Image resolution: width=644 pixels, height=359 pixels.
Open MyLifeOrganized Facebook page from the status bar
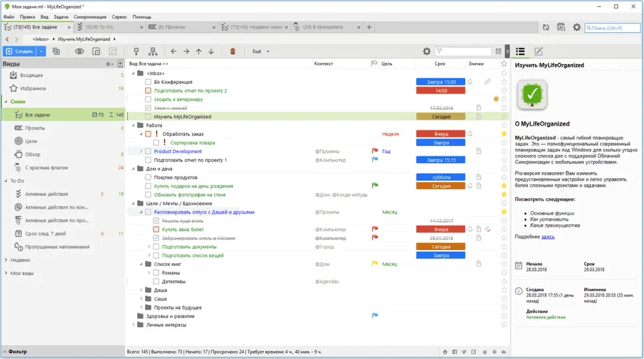[x=455, y=351]
